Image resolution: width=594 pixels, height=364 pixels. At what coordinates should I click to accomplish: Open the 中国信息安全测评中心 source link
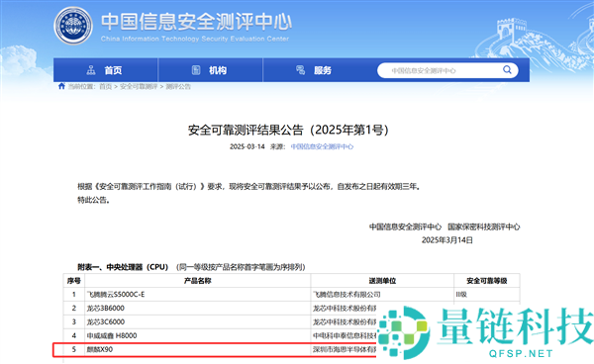[x=322, y=146]
